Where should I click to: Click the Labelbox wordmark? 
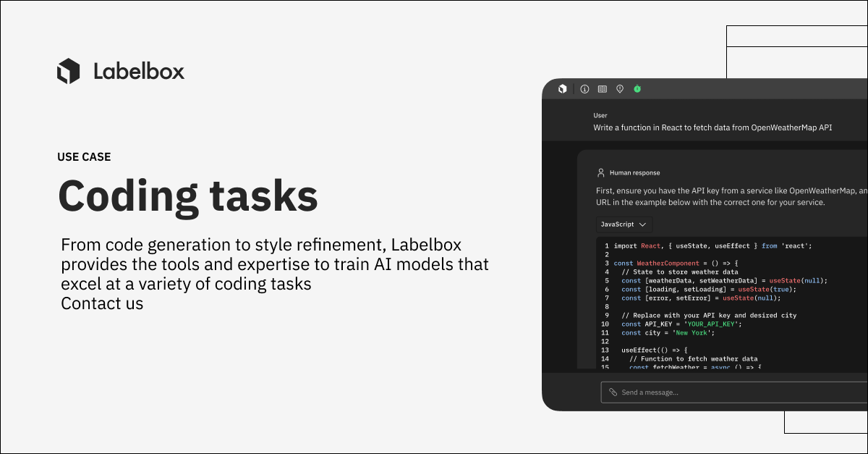click(139, 70)
